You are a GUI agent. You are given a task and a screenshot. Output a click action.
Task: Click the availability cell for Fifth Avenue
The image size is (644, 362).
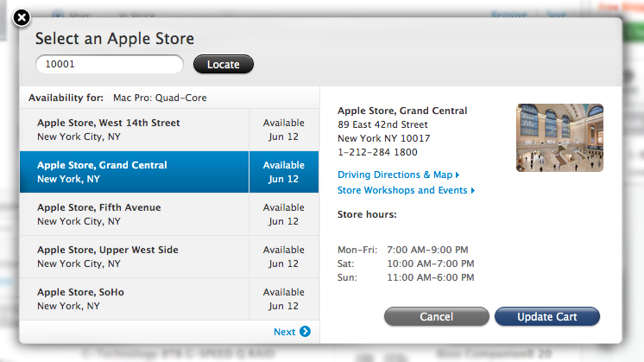pos(284,214)
